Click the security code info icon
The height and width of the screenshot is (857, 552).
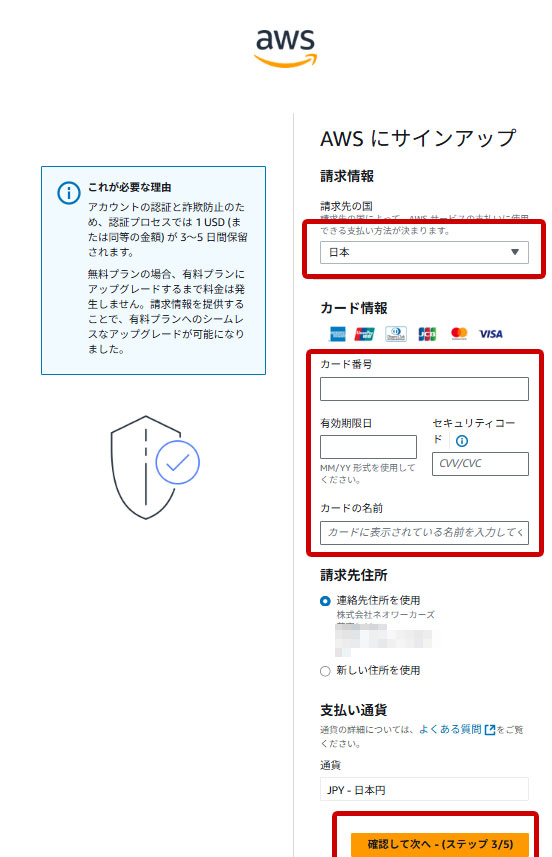point(462,441)
